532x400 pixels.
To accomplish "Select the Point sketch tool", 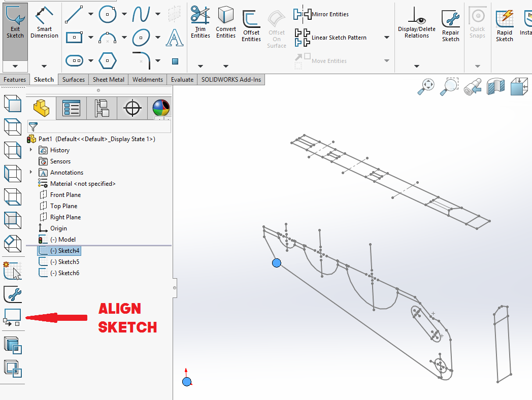I will (x=175, y=61).
